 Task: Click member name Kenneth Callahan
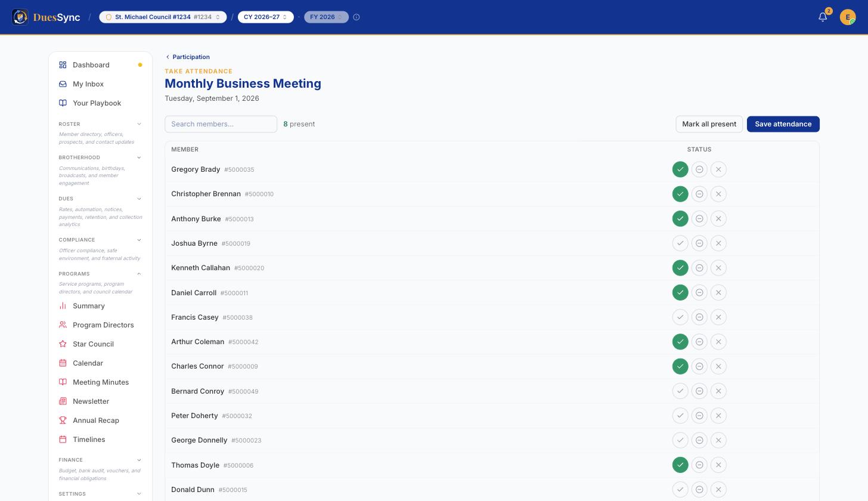point(200,268)
